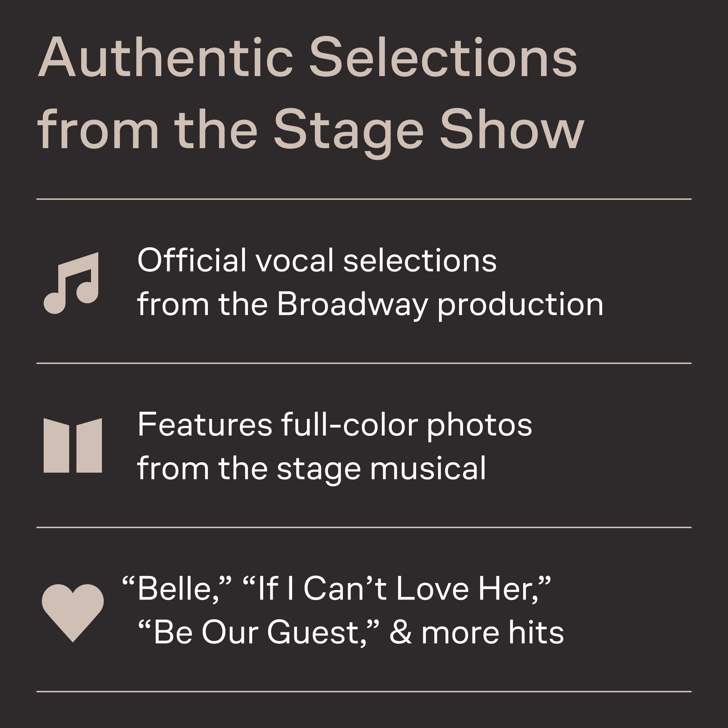The image size is (728, 728).
Task: Click the heart icon
Action: coord(73,612)
